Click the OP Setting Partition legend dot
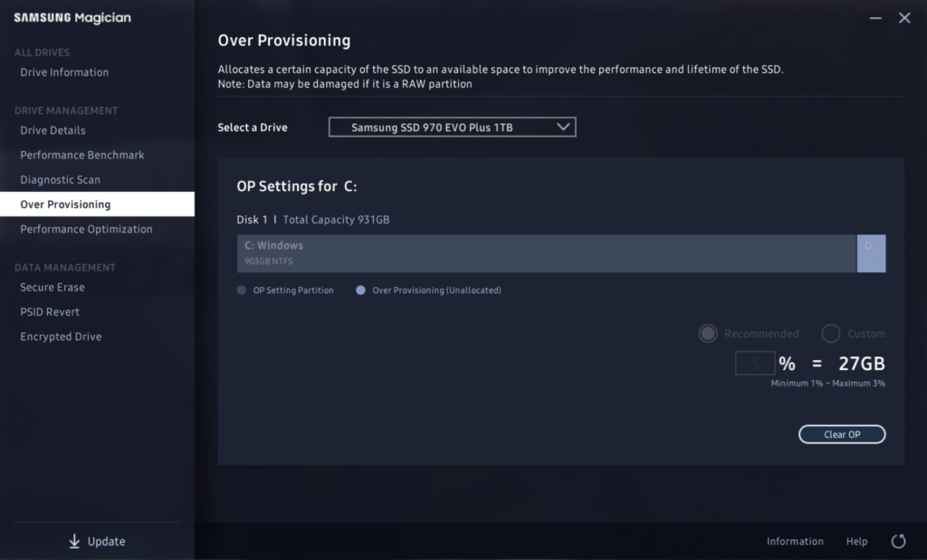Viewport: 927px width, 560px height. (x=241, y=290)
